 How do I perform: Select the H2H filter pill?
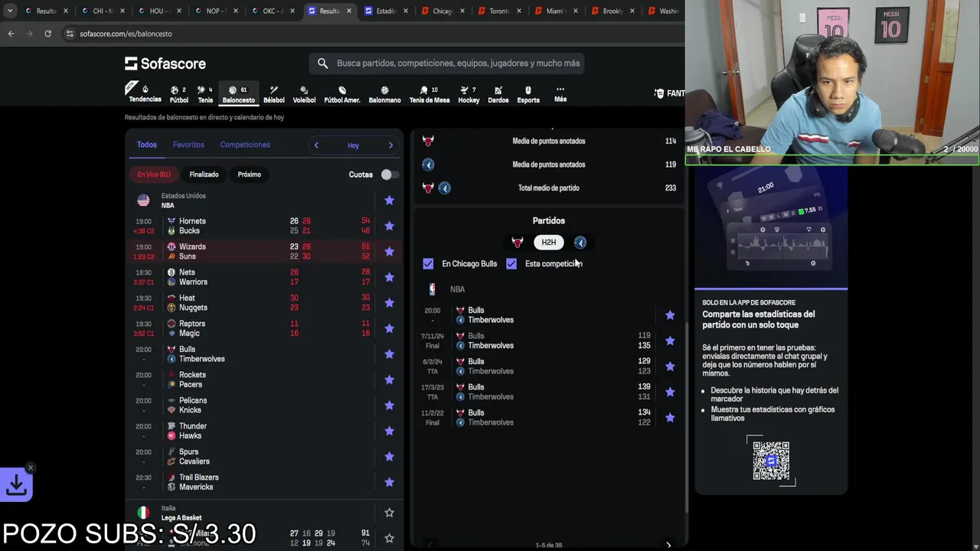pyautogui.click(x=548, y=242)
